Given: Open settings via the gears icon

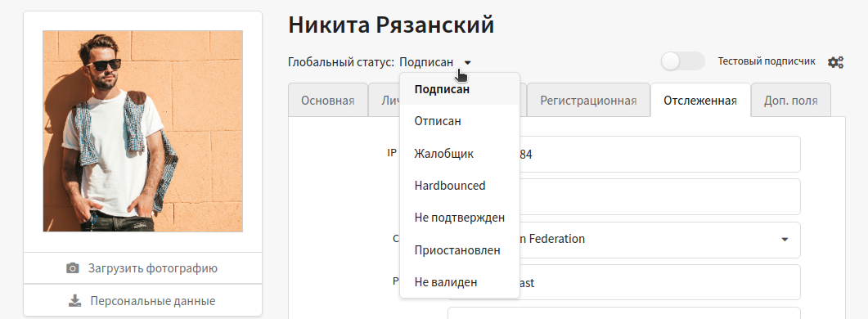Looking at the screenshot, I should [835, 62].
